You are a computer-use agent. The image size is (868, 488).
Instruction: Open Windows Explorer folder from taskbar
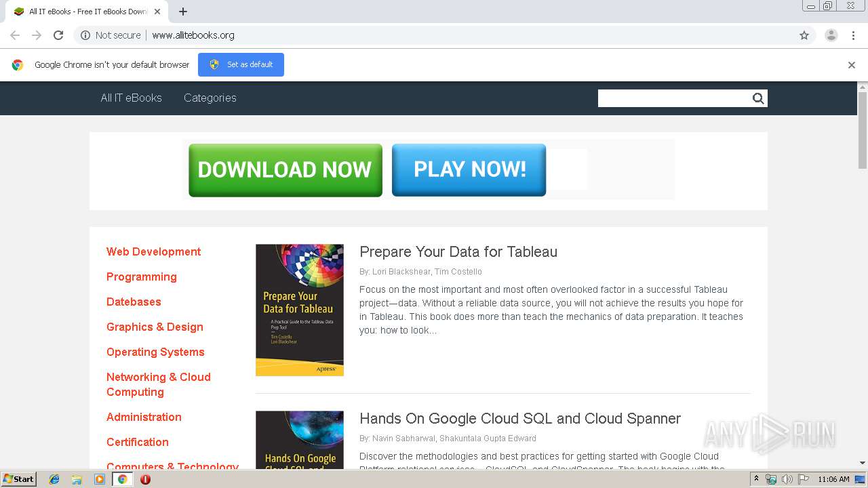tap(77, 479)
